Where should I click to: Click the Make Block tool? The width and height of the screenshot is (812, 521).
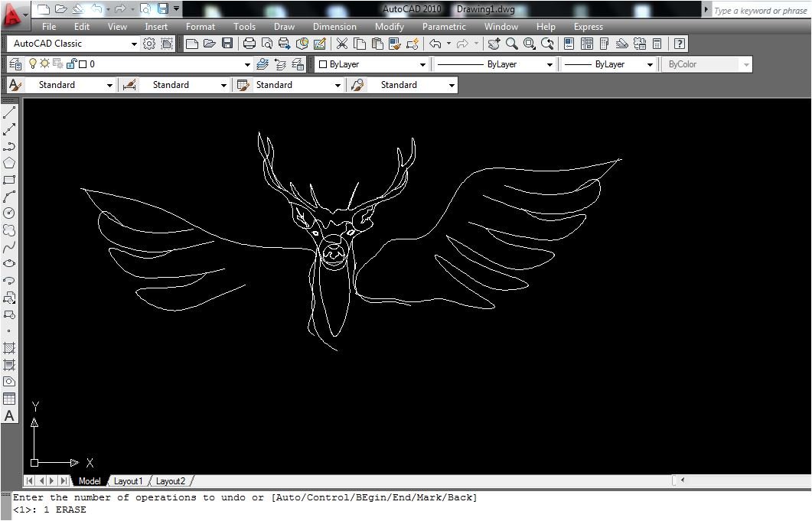click(9, 314)
